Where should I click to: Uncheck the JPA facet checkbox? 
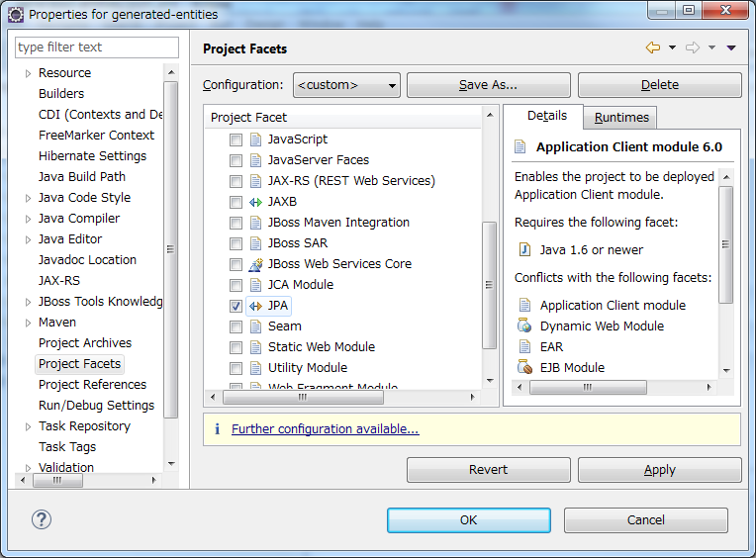click(x=236, y=306)
